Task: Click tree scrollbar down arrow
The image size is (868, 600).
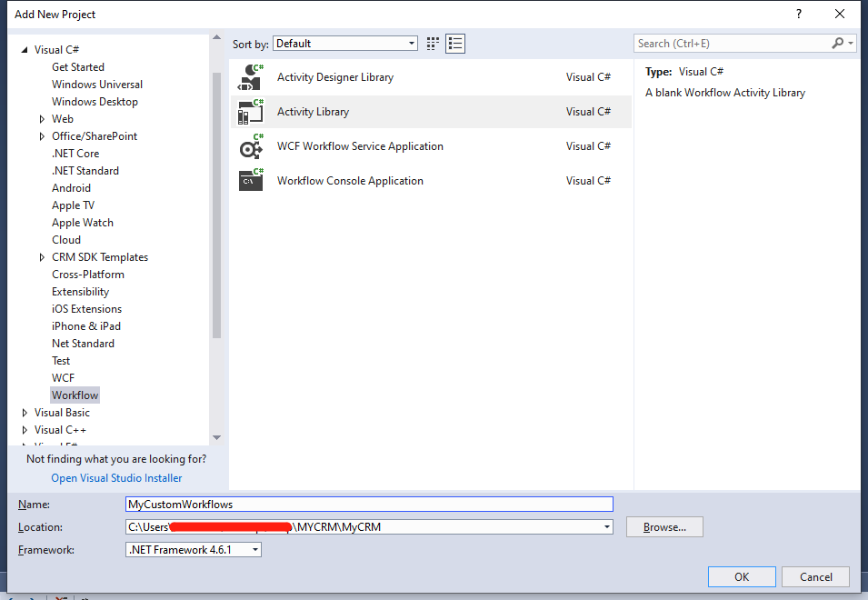Action: [x=216, y=437]
